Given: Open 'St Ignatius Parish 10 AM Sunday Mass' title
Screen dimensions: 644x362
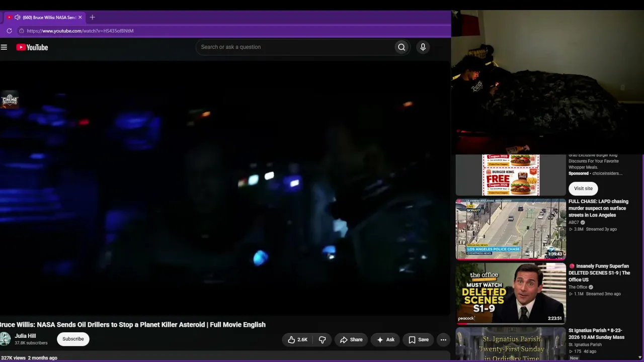Looking at the screenshot, I should coord(597,334).
